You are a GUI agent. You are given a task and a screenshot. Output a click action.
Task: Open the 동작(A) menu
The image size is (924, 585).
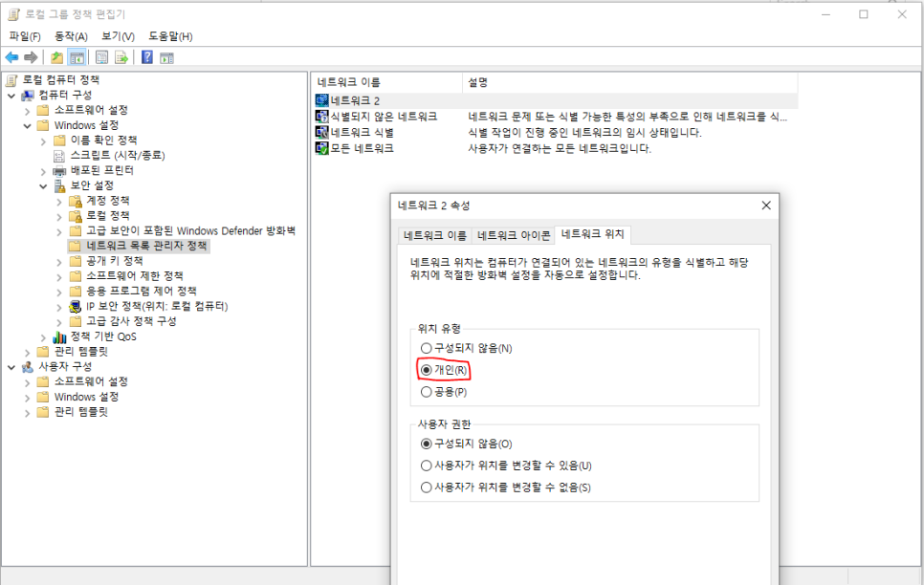pyautogui.click(x=72, y=36)
